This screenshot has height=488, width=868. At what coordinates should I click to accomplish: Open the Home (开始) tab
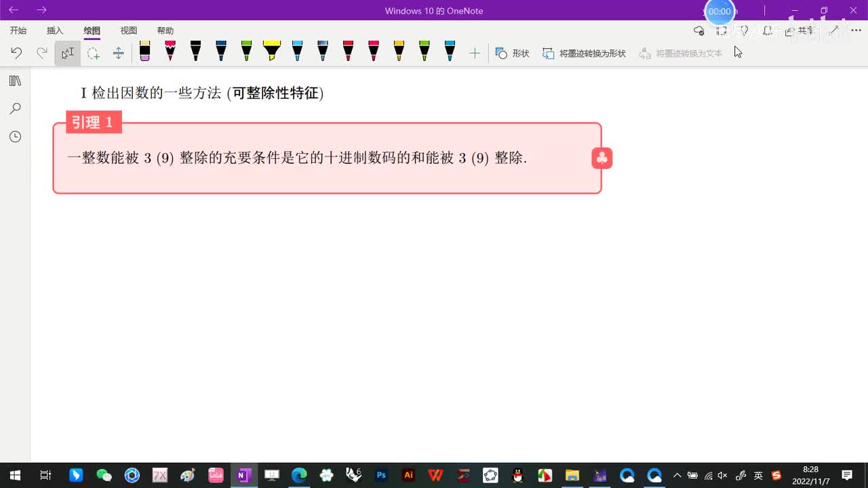click(18, 30)
